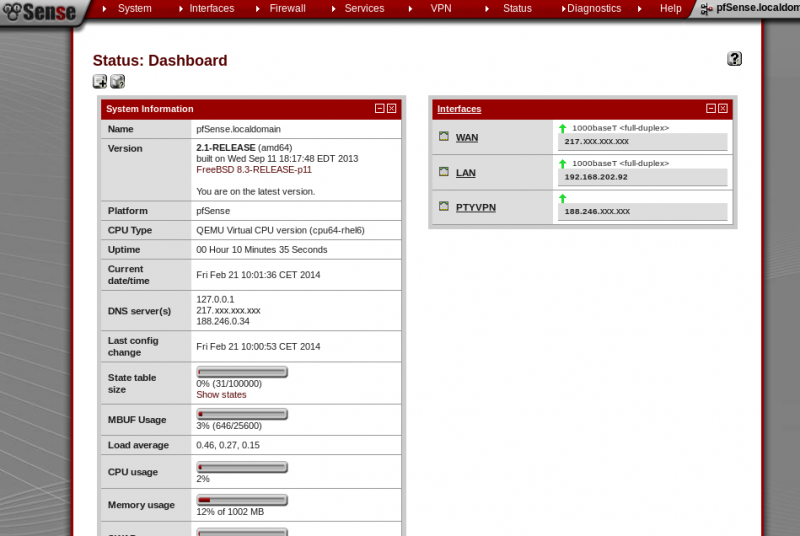Click the add widget plus icon
Screen dimensions: 800x536
[x=100, y=82]
